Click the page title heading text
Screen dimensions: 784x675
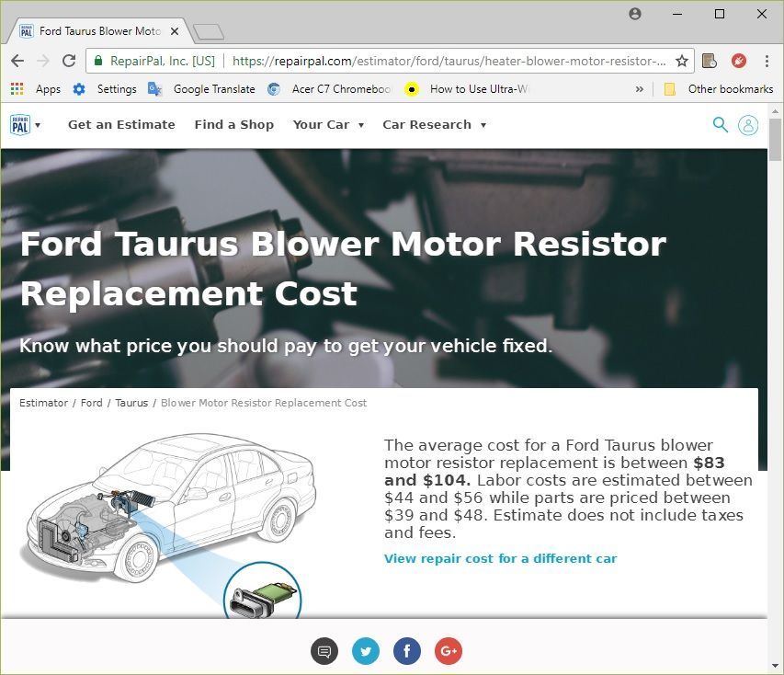point(343,269)
